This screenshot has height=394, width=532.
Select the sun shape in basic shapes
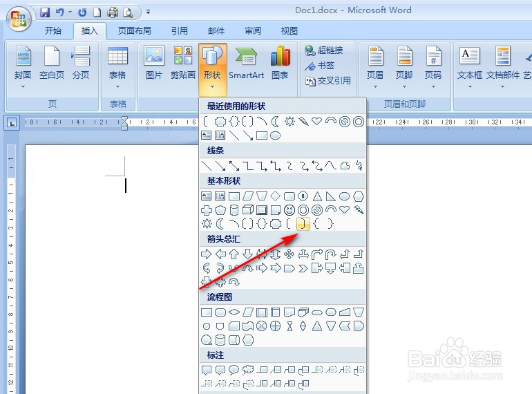tap(207, 224)
